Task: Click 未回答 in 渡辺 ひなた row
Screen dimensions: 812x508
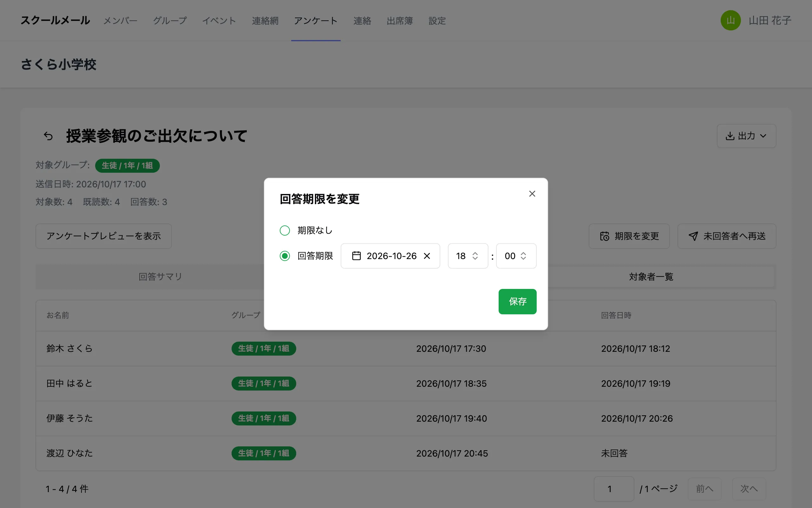Action: (614, 453)
